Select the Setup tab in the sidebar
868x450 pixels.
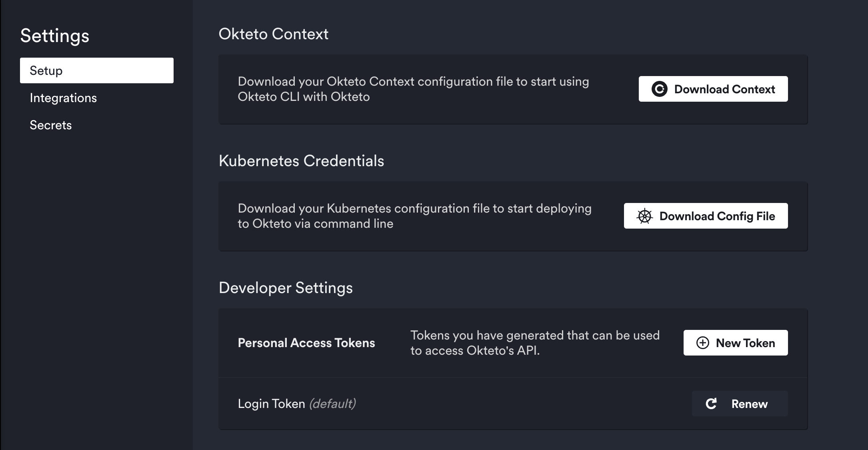tap(96, 70)
